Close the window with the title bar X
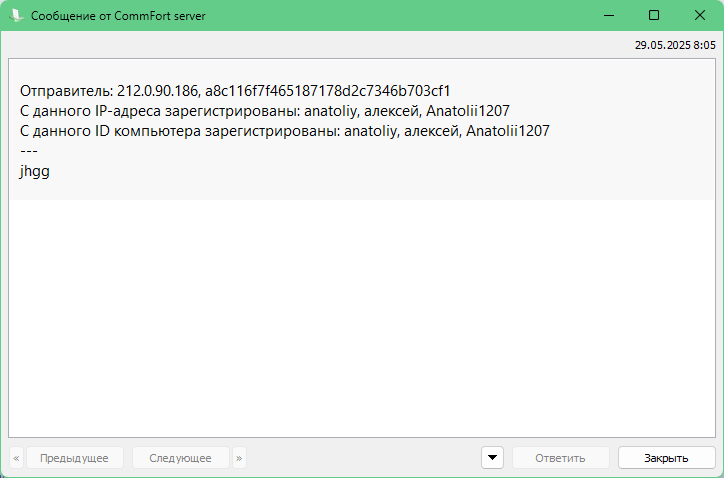 (x=700, y=15)
